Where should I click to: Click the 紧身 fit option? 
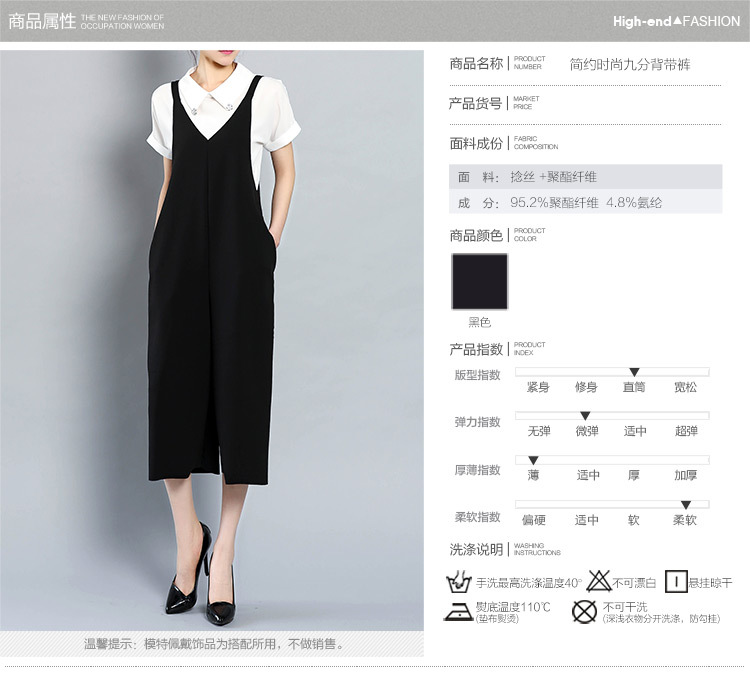point(538,387)
